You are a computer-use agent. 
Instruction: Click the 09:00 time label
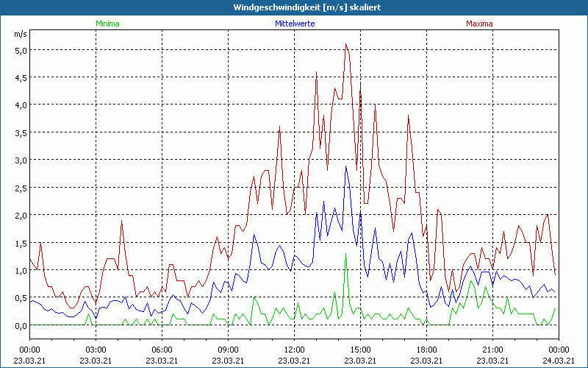pos(228,350)
